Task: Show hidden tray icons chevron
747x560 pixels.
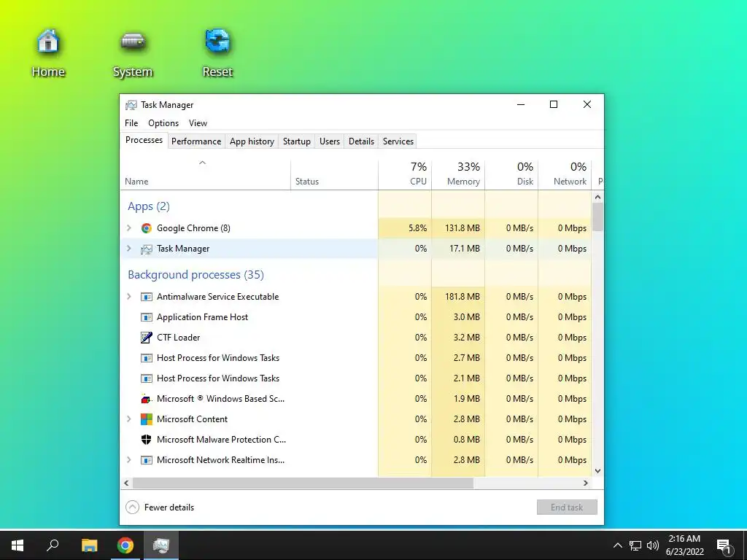Action: click(617, 545)
